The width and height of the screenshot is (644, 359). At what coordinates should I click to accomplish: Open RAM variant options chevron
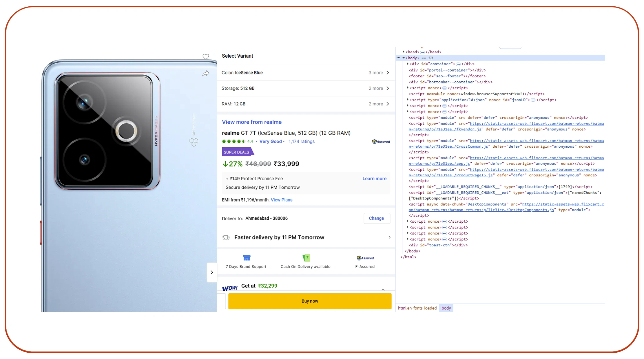coord(388,104)
